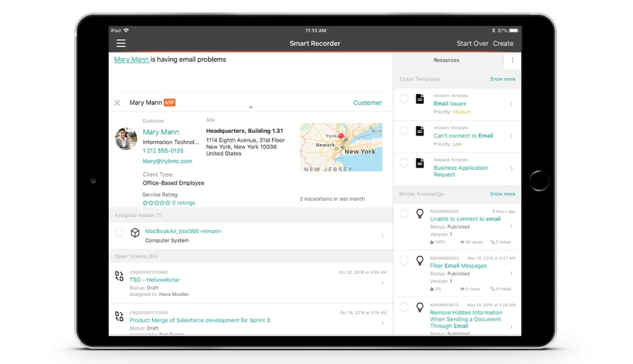Click the New York map thumbnail

[341, 147]
